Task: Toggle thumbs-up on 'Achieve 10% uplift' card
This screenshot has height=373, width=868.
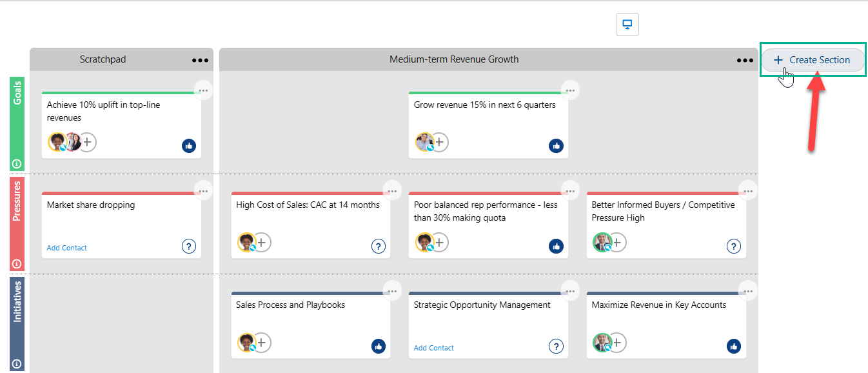Action: tap(189, 146)
